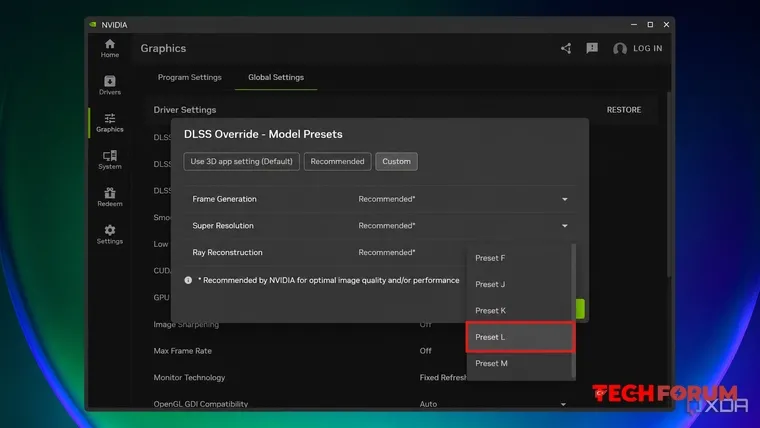
Task: Choose the Custom preset mode
Action: [x=396, y=161]
